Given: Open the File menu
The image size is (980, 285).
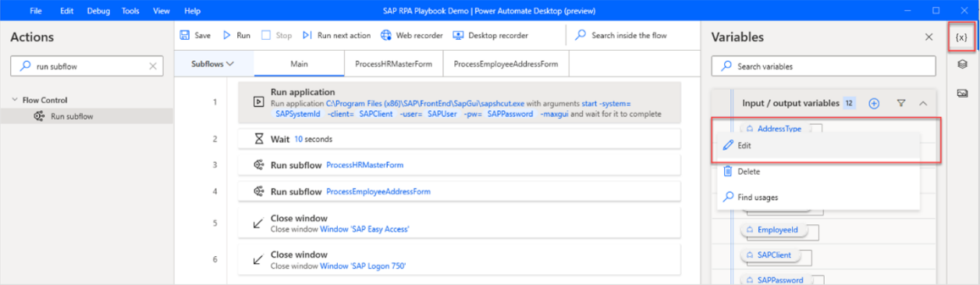Looking at the screenshot, I should click(35, 11).
